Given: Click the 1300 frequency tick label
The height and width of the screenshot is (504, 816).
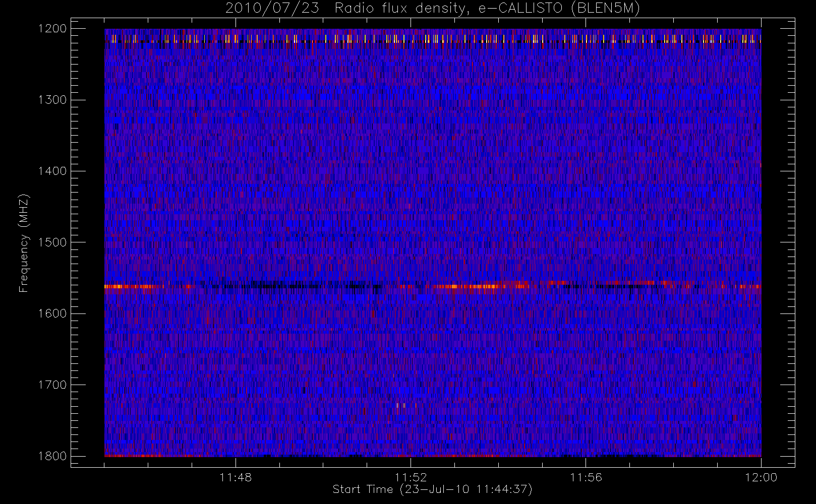Looking at the screenshot, I should click(52, 100).
